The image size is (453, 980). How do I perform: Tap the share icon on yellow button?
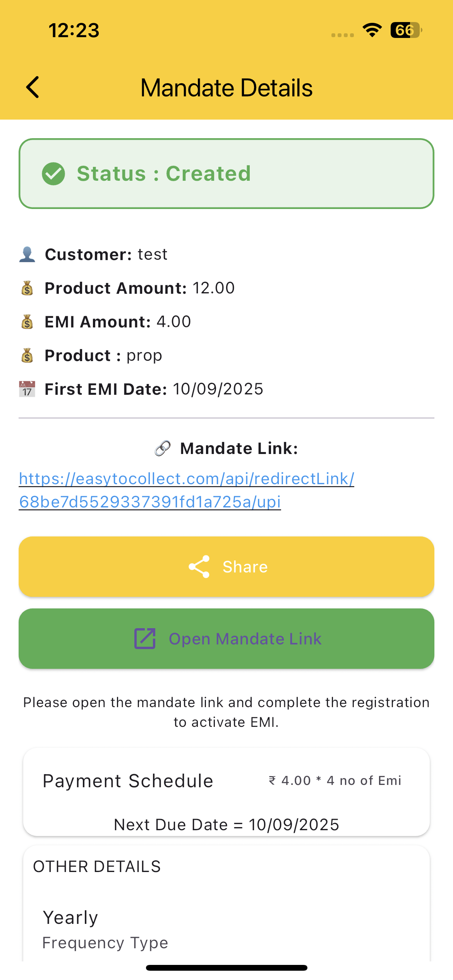pyautogui.click(x=199, y=567)
